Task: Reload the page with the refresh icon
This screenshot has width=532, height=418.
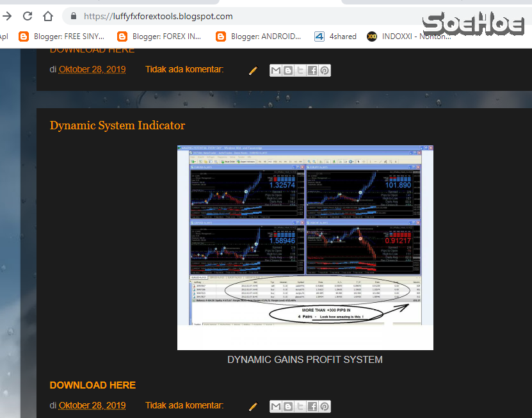Action: 28,16
